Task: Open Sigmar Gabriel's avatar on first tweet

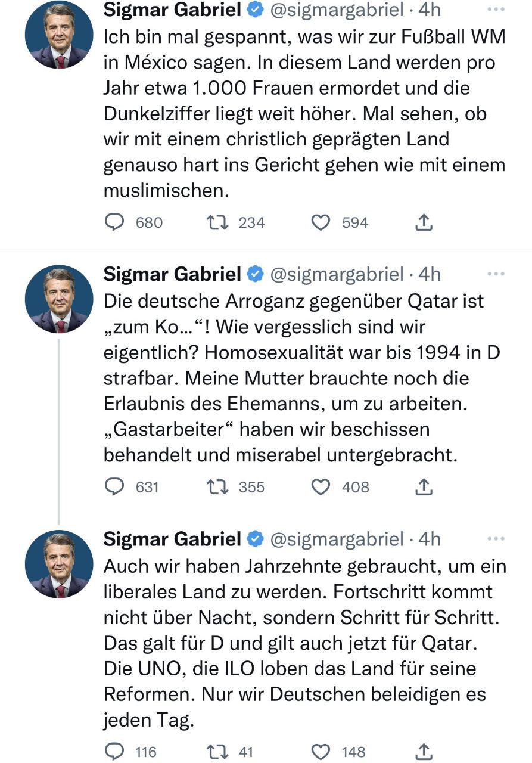Action: coord(59,35)
